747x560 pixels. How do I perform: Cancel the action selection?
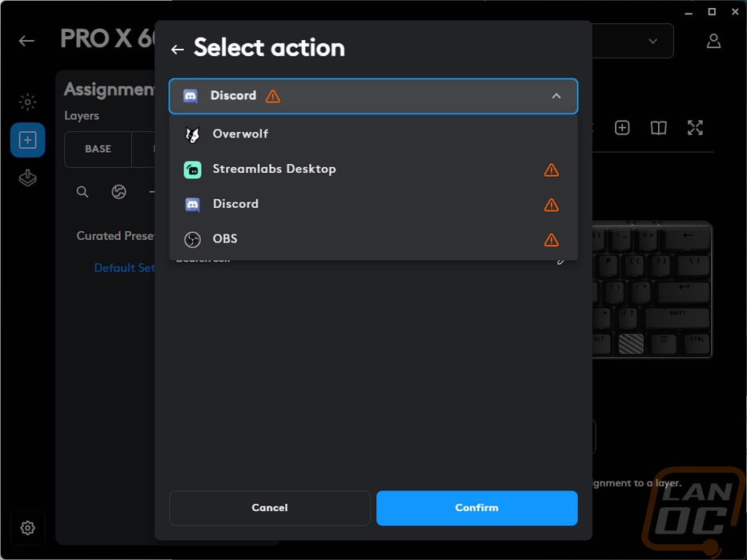[x=270, y=508]
